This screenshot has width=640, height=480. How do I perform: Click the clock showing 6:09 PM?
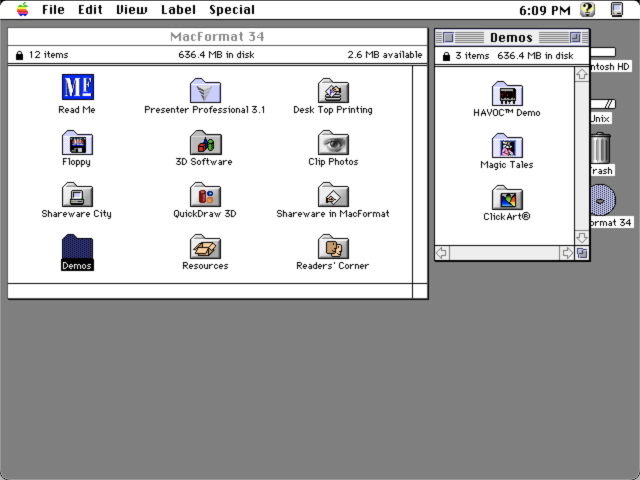[x=544, y=10]
